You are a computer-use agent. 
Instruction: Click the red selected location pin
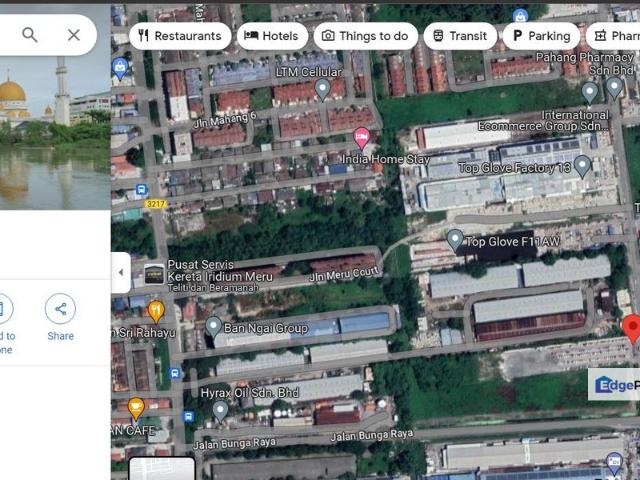pos(631,327)
